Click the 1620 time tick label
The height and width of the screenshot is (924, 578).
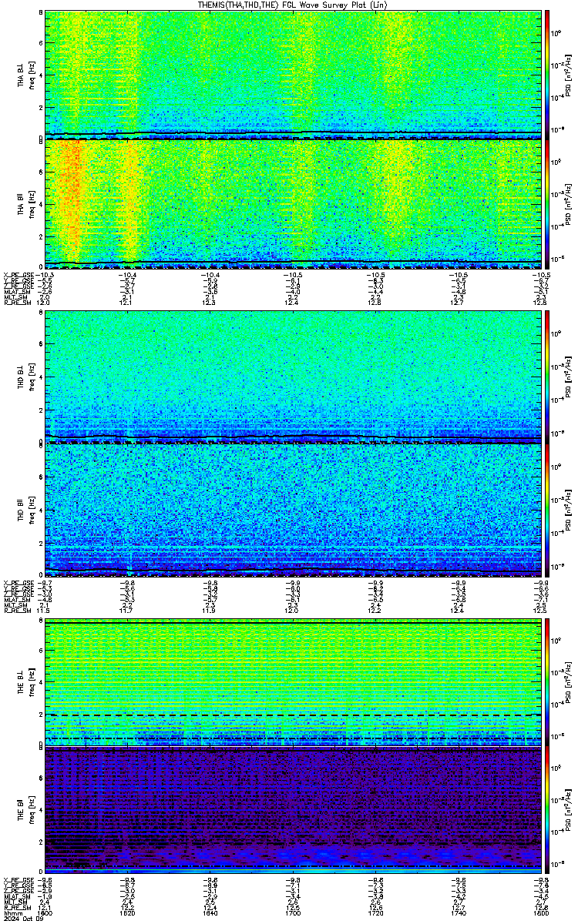click(127, 913)
